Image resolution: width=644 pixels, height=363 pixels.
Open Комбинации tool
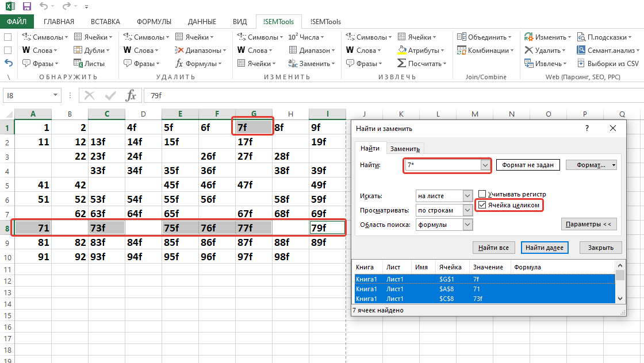[485, 50]
